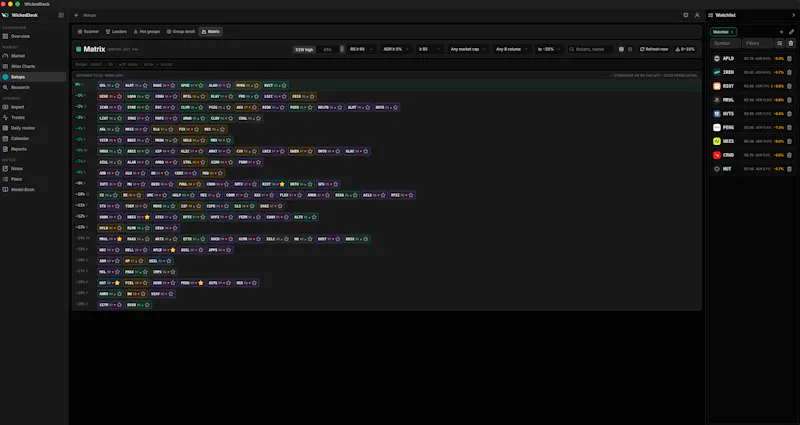
Task: Remove HUT from the watchlist panel
Action: click(x=789, y=169)
